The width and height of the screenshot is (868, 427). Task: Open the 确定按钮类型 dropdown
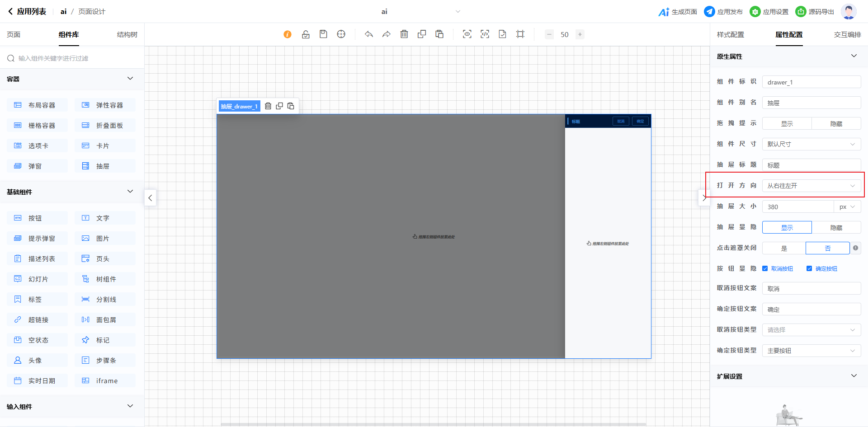811,351
